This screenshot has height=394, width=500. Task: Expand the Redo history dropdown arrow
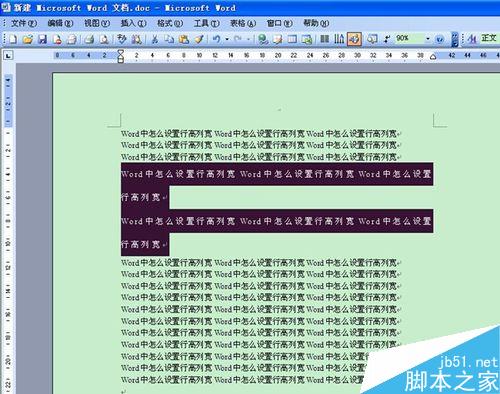(x=248, y=39)
